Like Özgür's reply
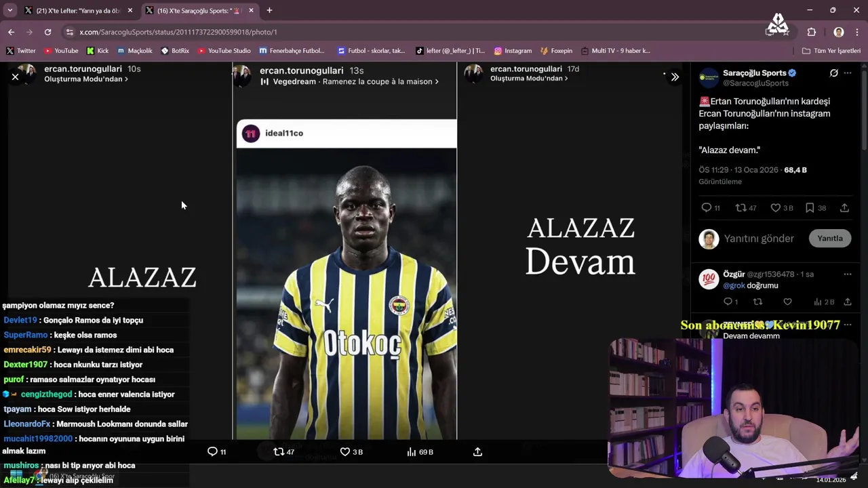The image size is (868, 488). point(787,302)
